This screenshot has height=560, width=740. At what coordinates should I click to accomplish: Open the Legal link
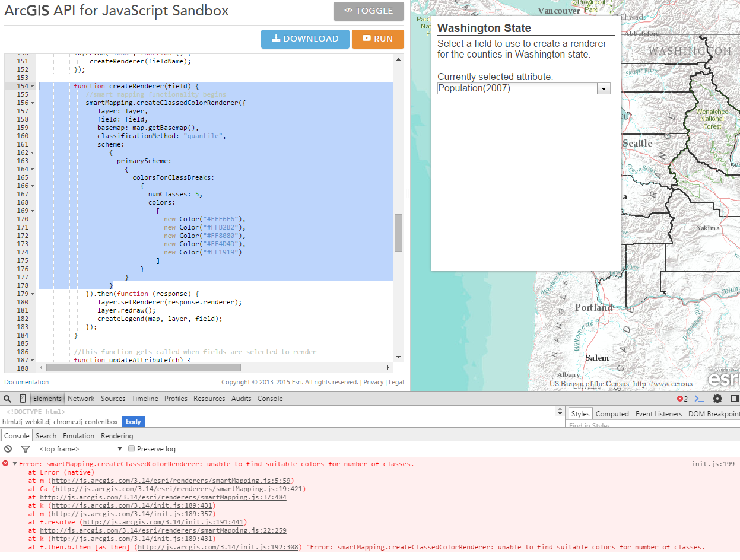click(396, 382)
